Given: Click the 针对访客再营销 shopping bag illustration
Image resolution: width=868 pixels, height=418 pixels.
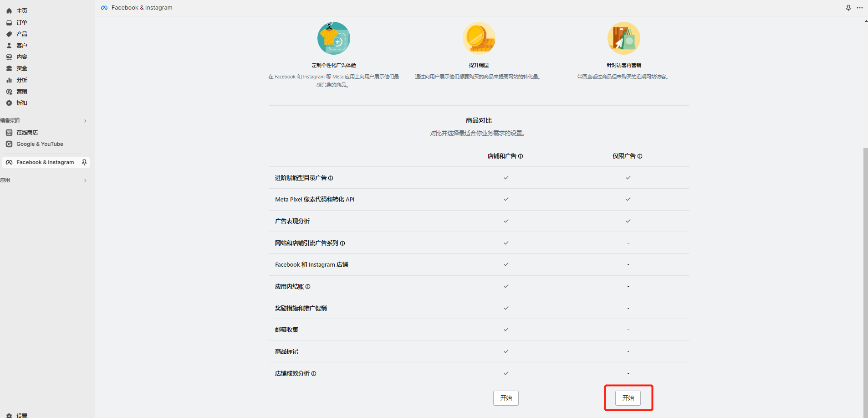Looking at the screenshot, I should (x=624, y=38).
